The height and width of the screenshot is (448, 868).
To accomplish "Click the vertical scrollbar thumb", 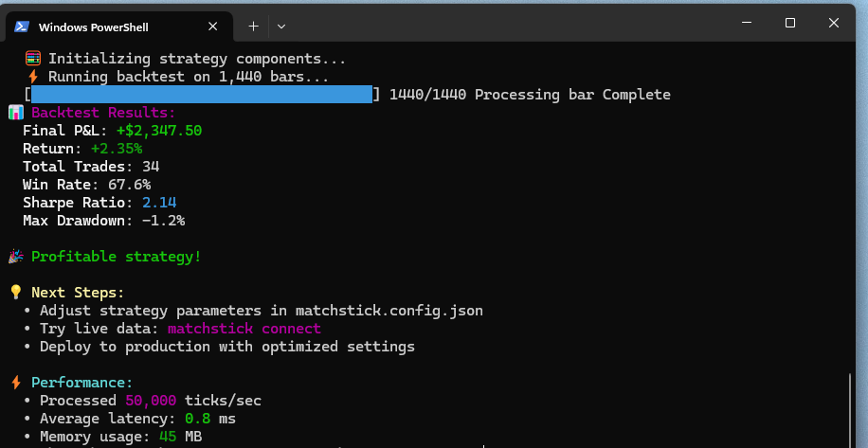I will coord(850,410).
